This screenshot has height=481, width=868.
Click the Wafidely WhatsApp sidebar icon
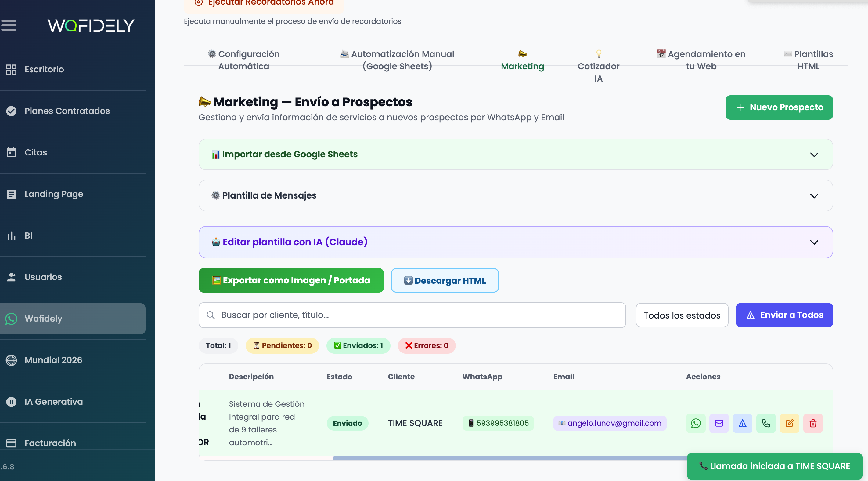[11, 319]
